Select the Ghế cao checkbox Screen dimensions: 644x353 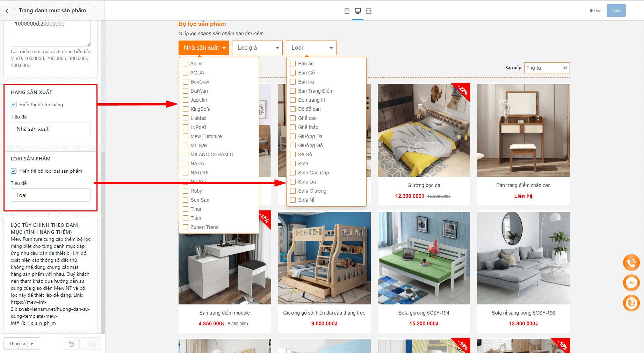tap(293, 118)
